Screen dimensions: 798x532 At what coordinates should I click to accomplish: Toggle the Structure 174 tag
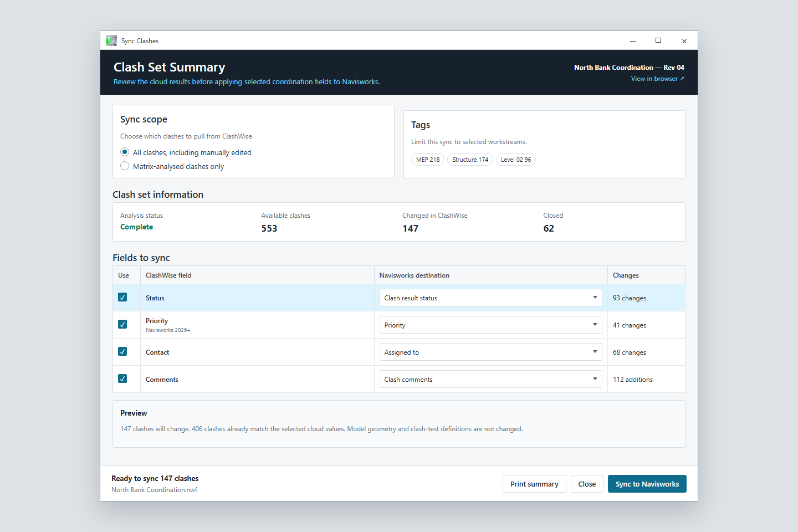(x=470, y=160)
